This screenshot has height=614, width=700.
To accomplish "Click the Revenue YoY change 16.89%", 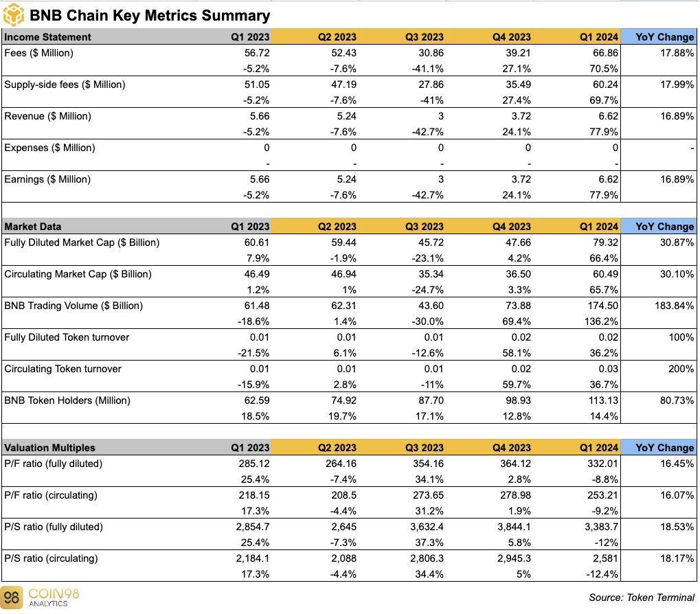I will tap(677, 116).
